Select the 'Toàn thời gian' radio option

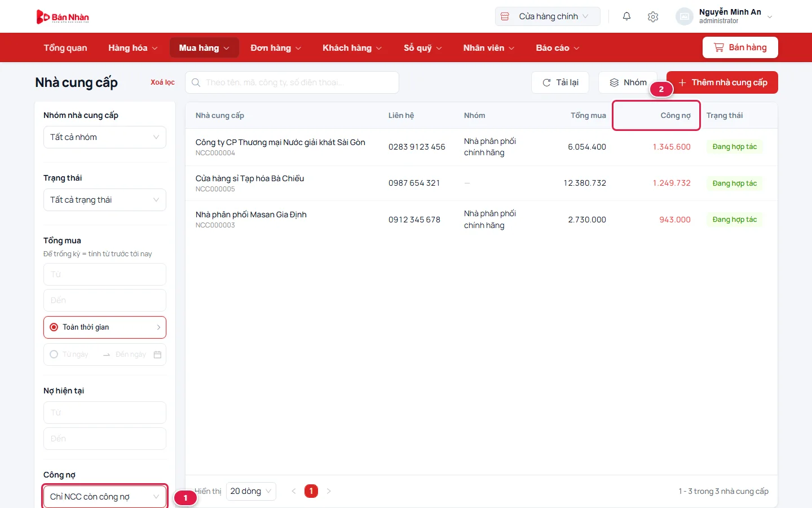[x=105, y=327]
